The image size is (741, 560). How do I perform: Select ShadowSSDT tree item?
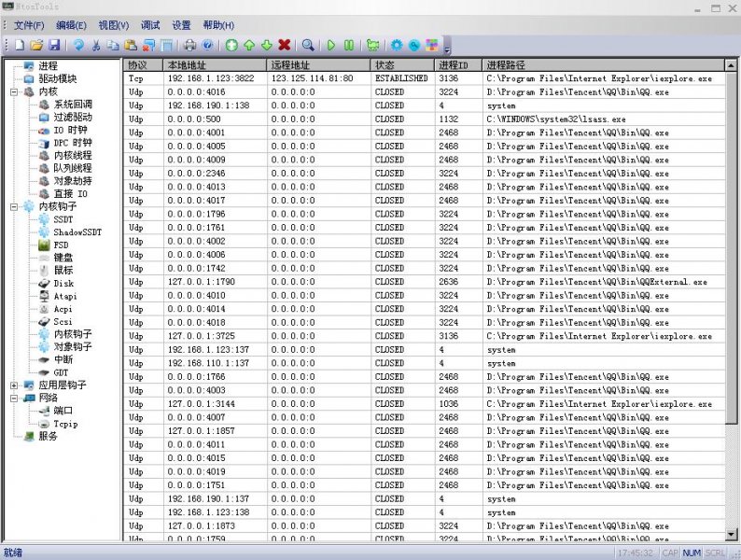[x=77, y=232]
